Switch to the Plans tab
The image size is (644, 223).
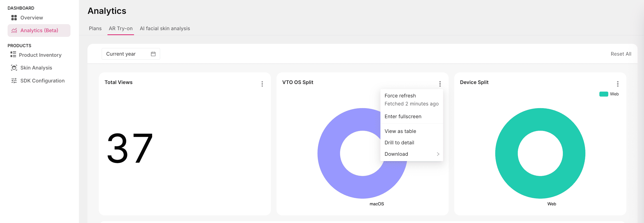point(95,29)
